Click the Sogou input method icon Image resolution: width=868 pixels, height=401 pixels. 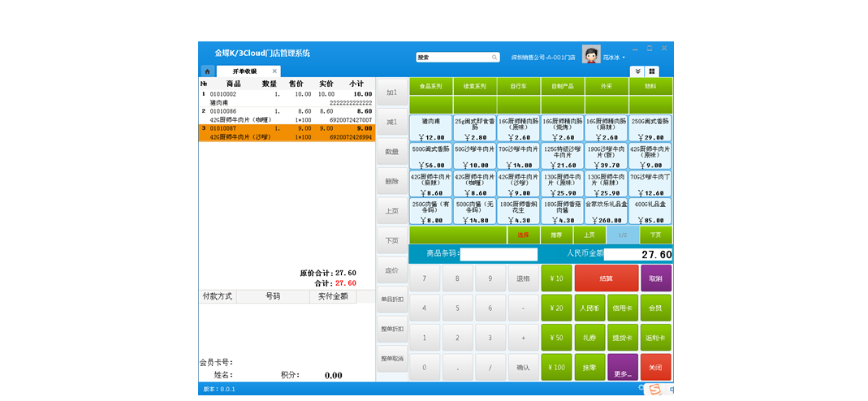click(654, 390)
